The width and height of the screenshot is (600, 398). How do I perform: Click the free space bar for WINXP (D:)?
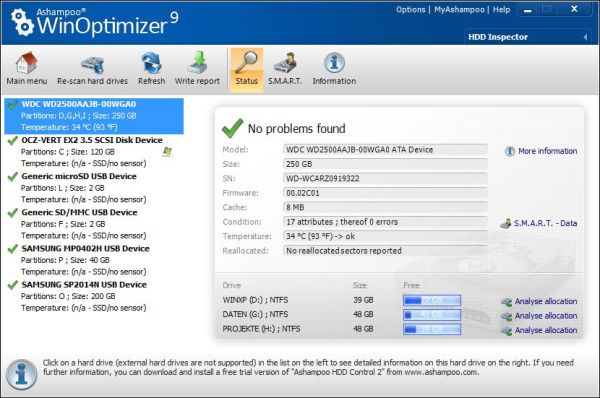pos(432,301)
